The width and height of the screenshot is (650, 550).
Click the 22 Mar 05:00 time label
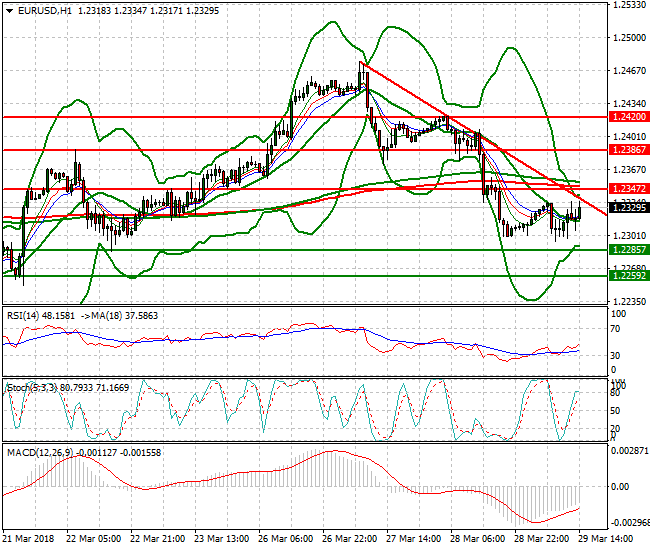94,539
